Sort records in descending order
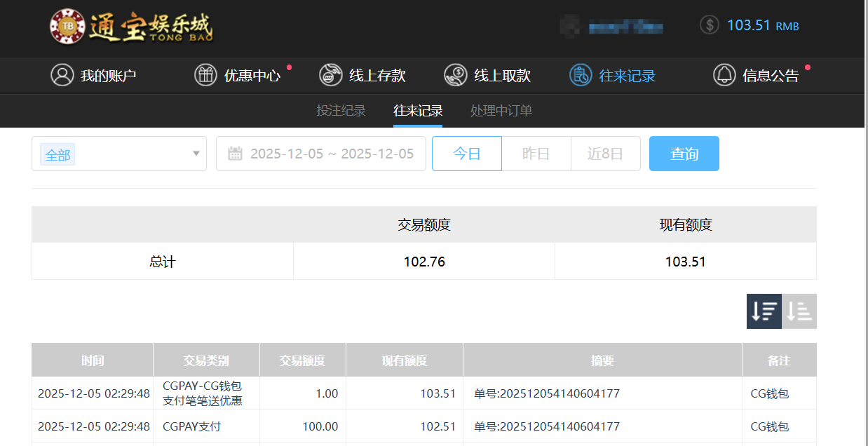This screenshot has width=868, height=446. pyautogui.click(x=764, y=311)
